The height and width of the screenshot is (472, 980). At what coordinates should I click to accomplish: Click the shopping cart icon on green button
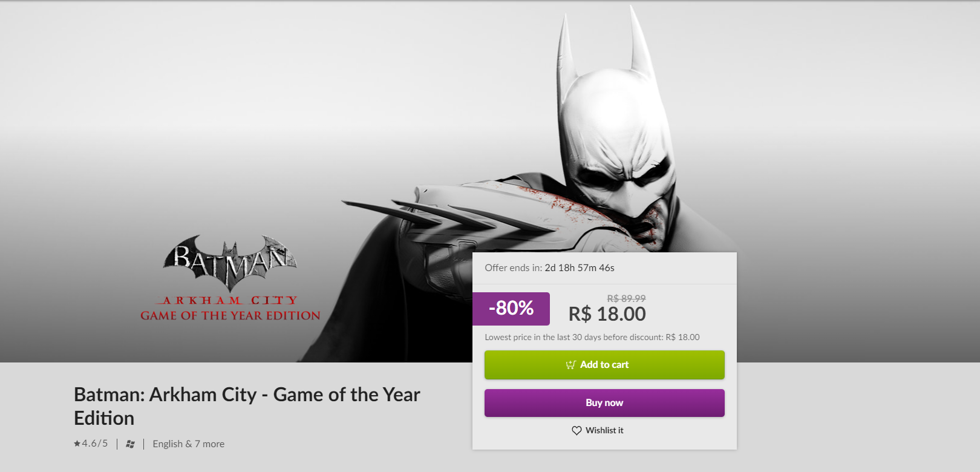(570, 365)
